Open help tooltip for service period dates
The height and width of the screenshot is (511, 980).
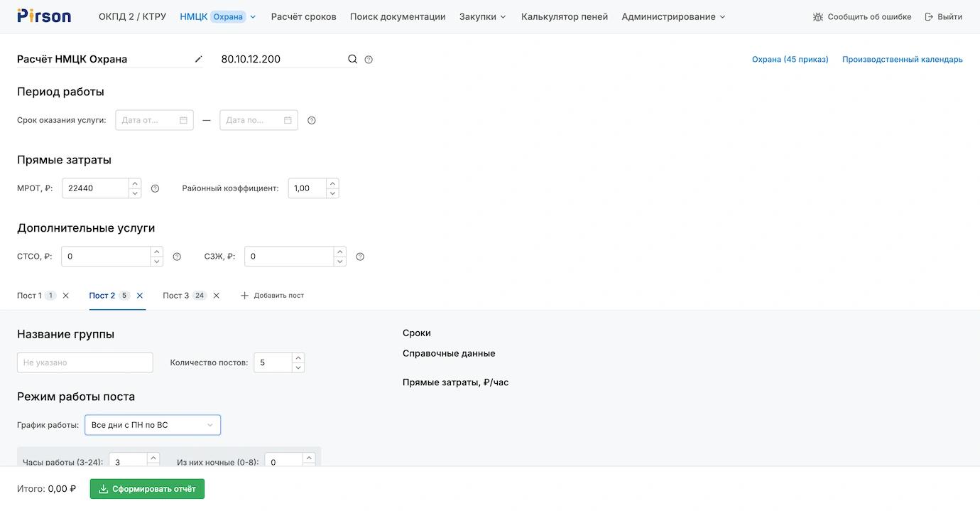click(312, 121)
